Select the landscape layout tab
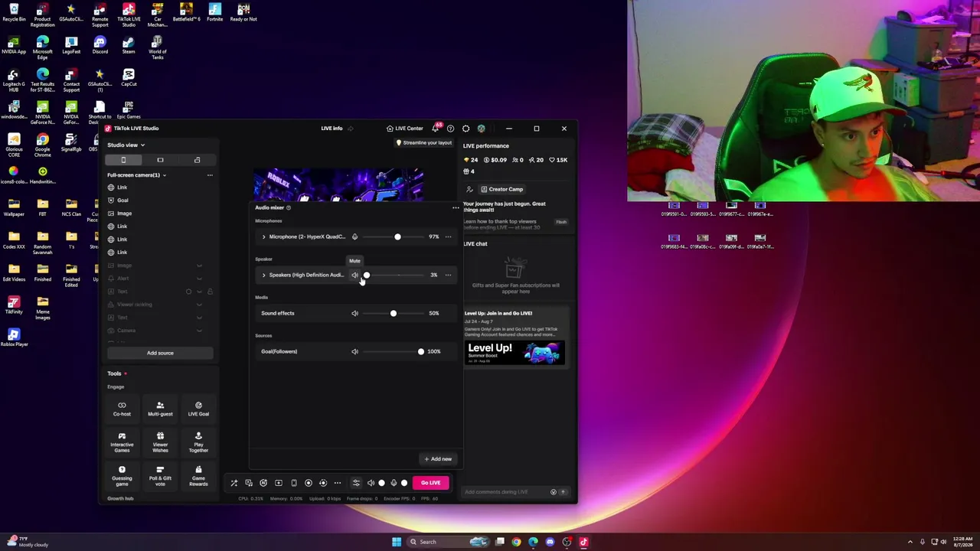The height and width of the screenshot is (551, 980). pyautogui.click(x=160, y=160)
